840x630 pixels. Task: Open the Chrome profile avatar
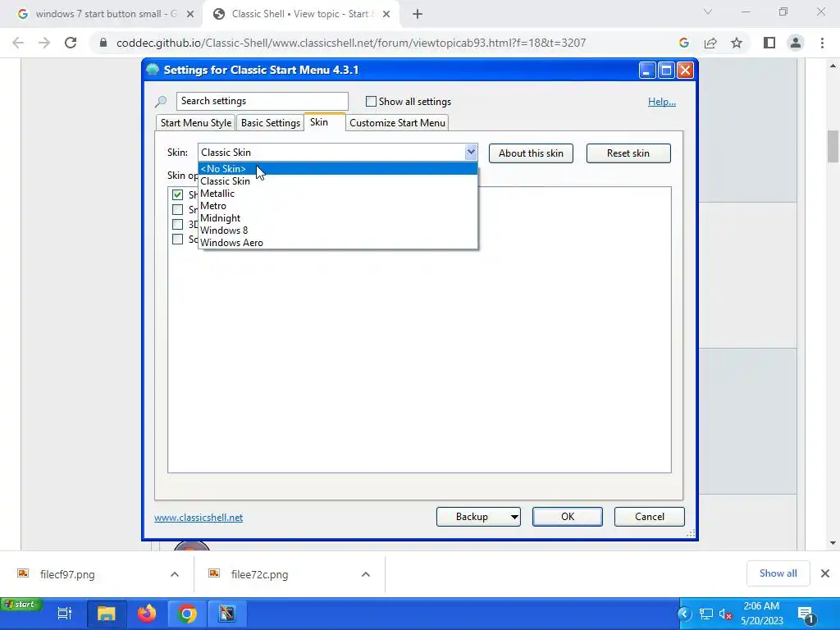point(796,43)
